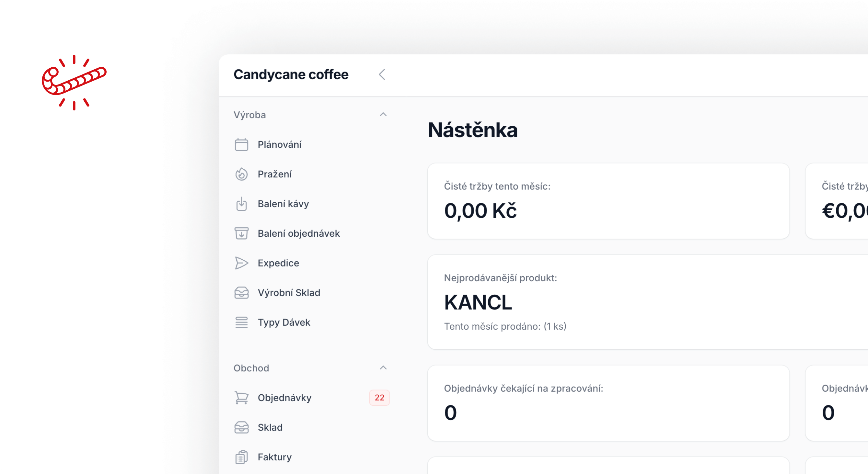The height and width of the screenshot is (474, 868).
Task: Click the KANCL best-selling product name
Action: pos(478,303)
